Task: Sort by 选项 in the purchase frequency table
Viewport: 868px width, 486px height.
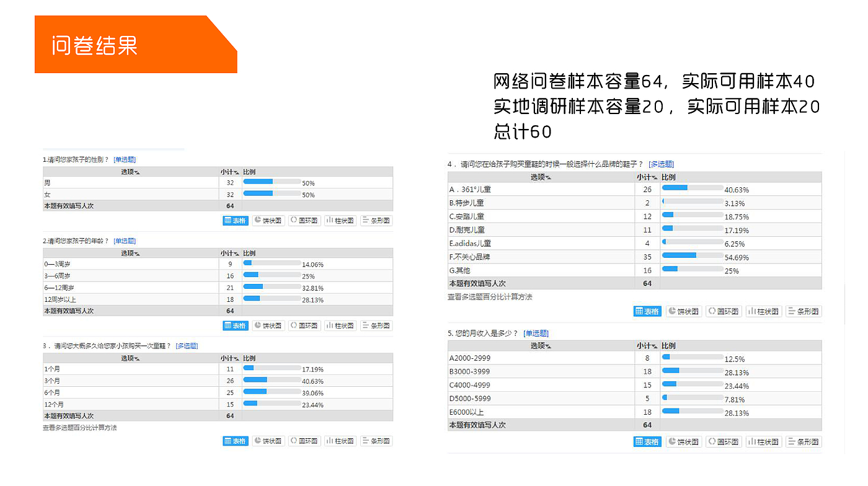Action: (130, 358)
